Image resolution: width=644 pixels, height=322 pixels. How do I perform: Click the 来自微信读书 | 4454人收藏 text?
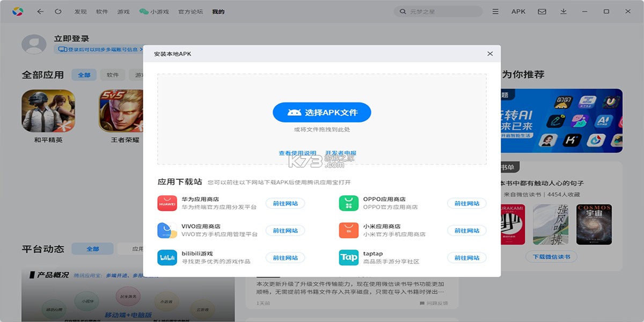542,194
